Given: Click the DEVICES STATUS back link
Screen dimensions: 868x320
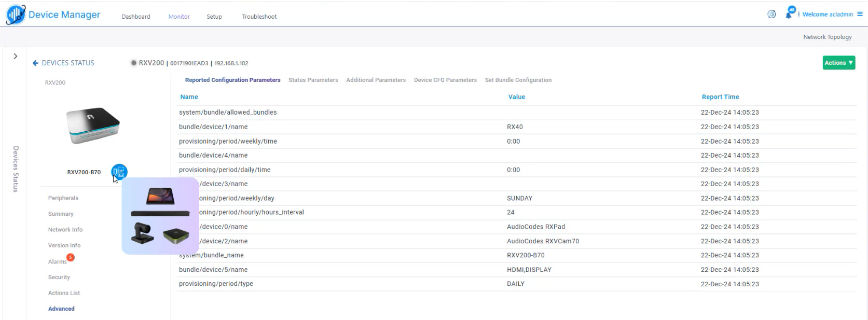Looking at the screenshot, I should (x=68, y=63).
